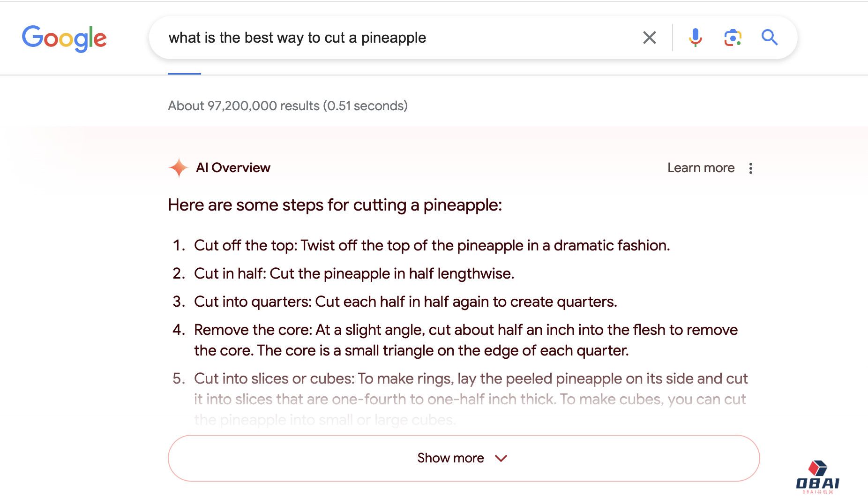Open the Learn more link
Image resolution: width=868 pixels, height=499 pixels.
[x=701, y=168]
